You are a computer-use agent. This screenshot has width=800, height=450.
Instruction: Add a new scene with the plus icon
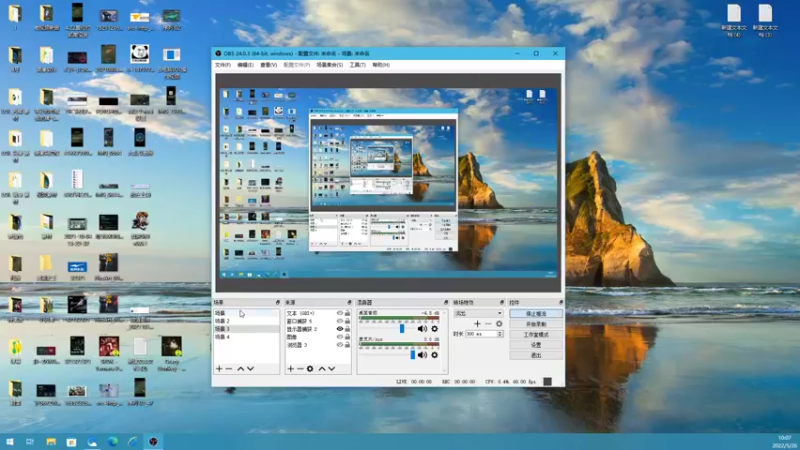tap(219, 368)
